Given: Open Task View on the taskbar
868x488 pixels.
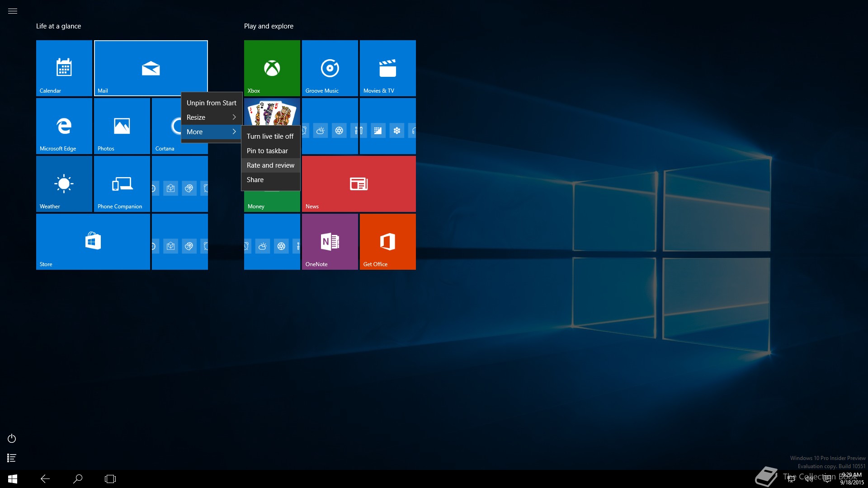Looking at the screenshot, I should click(x=110, y=479).
